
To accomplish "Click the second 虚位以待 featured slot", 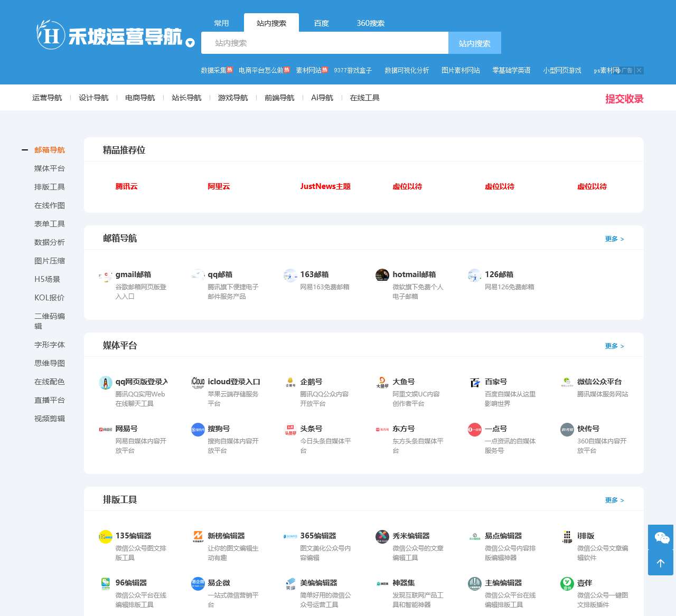I will pos(500,186).
